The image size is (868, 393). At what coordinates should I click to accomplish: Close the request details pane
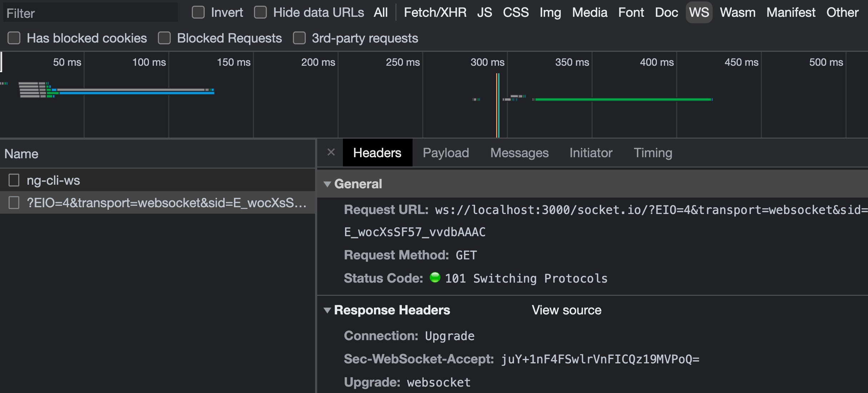331,152
